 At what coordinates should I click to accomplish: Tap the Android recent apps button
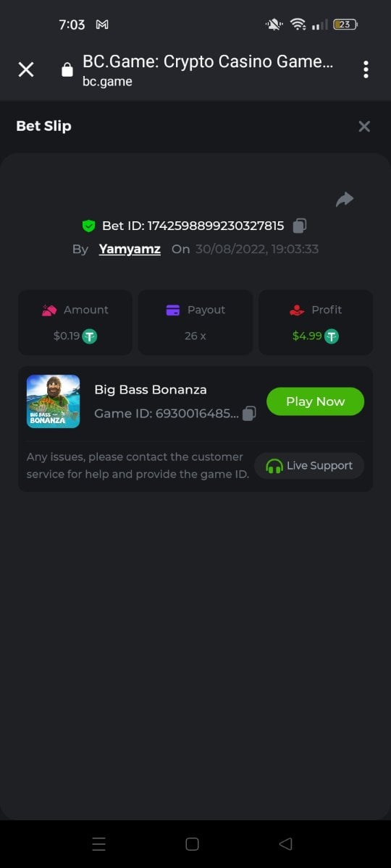(x=99, y=844)
